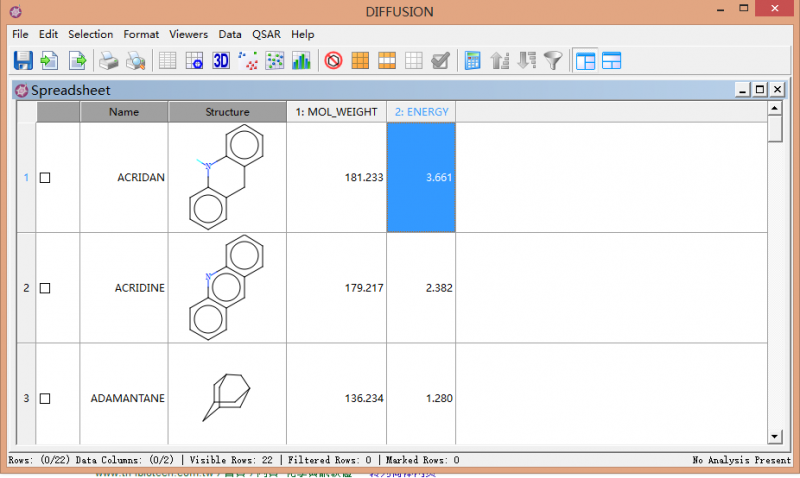Click the Print icon
The width and height of the screenshot is (800, 478).
click(x=108, y=61)
